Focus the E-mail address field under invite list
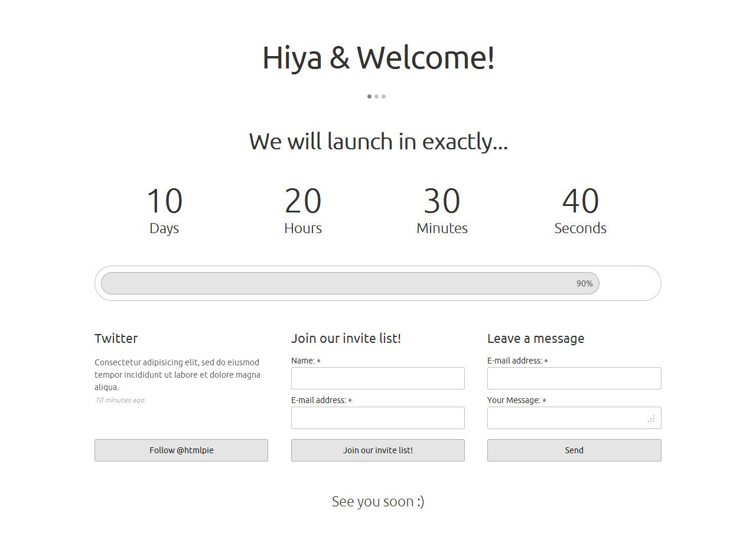This screenshot has height=540, width=756. click(x=377, y=418)
